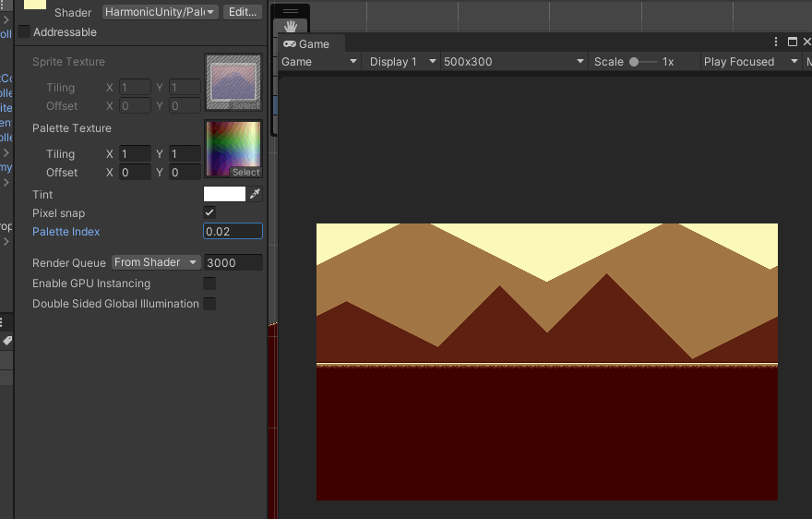Open the Shader dropdown
The width and height of the screenshot is (812, 519).
(160, 12)
